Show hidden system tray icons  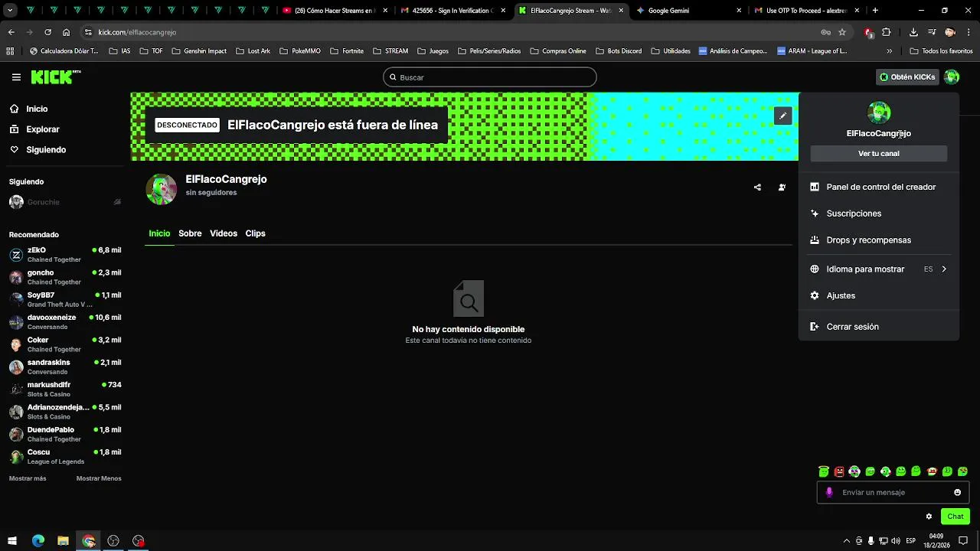(846, 541)
